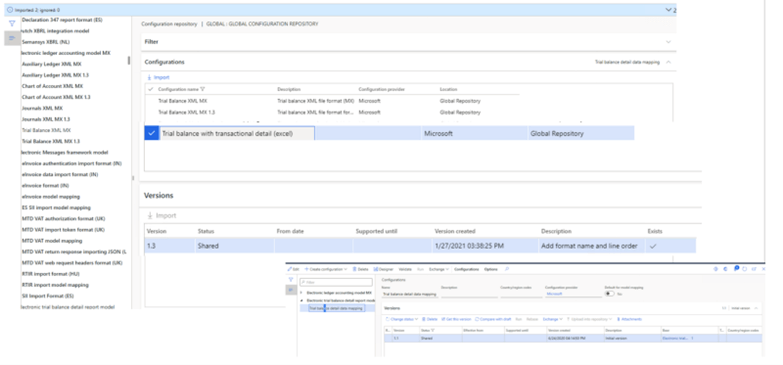Toggle the tree list view icon in the main window
This screenshot has height=365, width=783.
click(x=12, y=38)
